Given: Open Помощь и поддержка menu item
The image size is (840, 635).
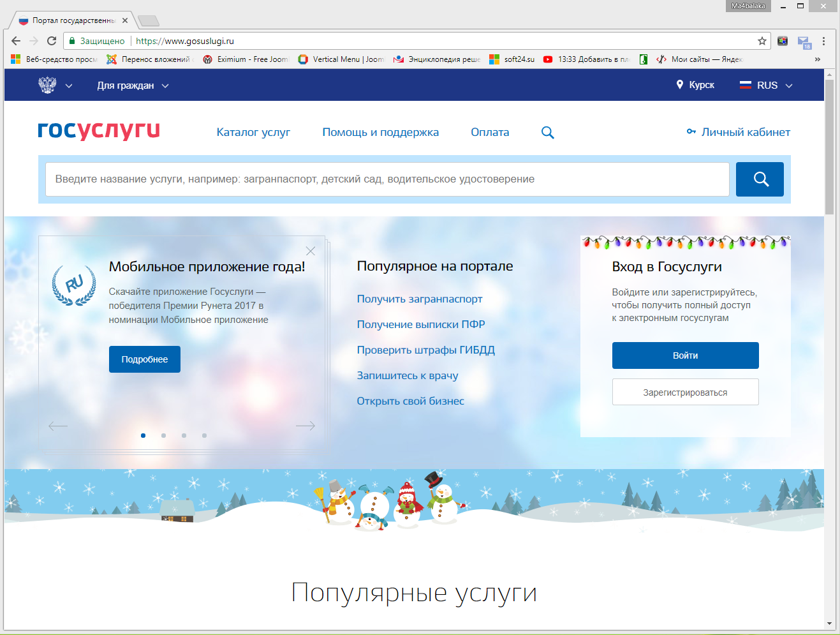Looking at the screenshot, I should (x=380, y=132).
